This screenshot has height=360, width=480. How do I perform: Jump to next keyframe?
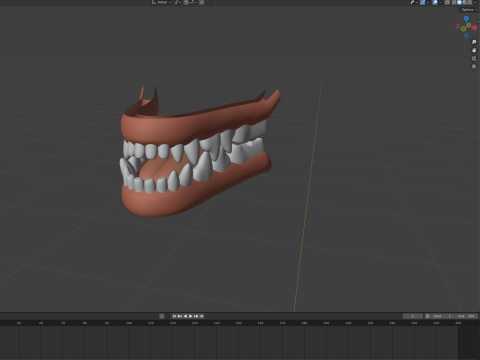[196, 316]
